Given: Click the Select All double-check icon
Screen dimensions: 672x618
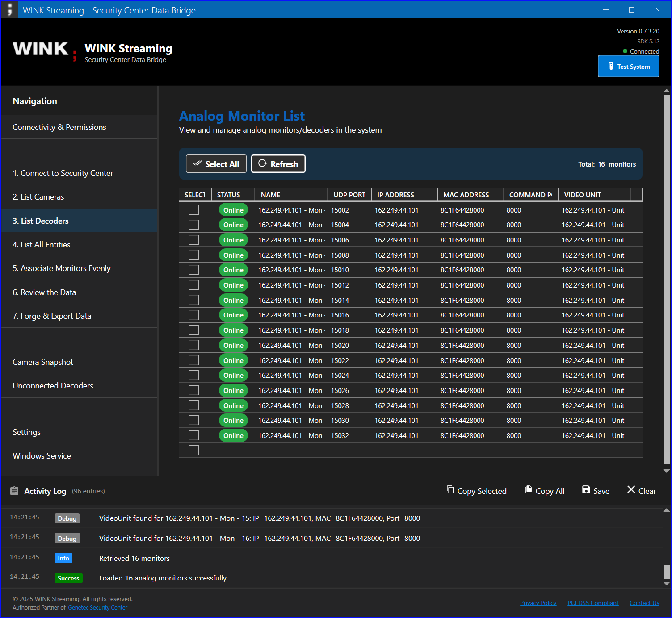Looking at the screenshot, I should pos(197,163).
